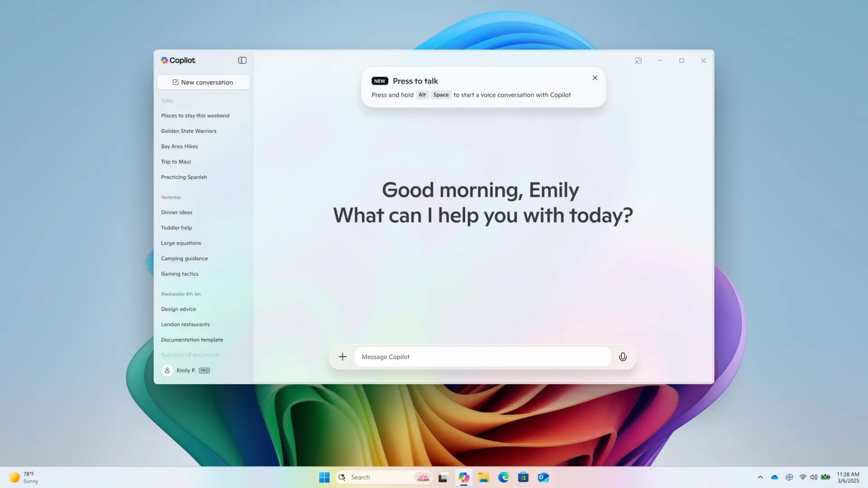
Task: Click the Emily P. profile avatar icon
Action: click(x=167, y=371)
